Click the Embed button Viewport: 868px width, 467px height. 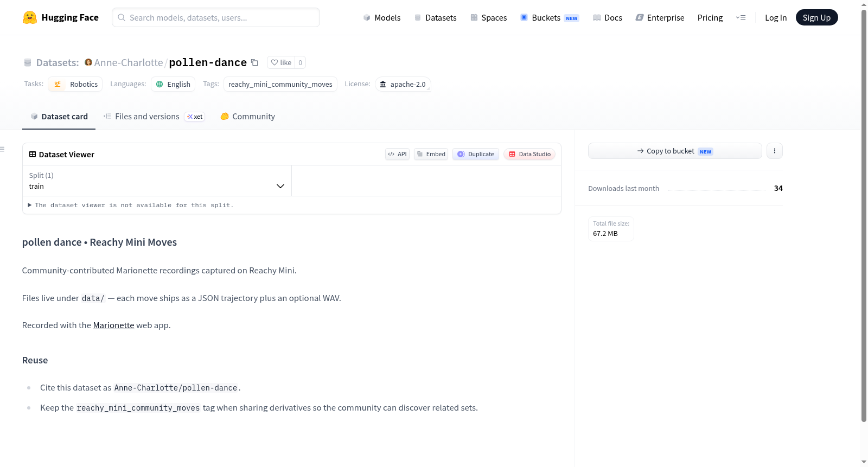(431, 154)
